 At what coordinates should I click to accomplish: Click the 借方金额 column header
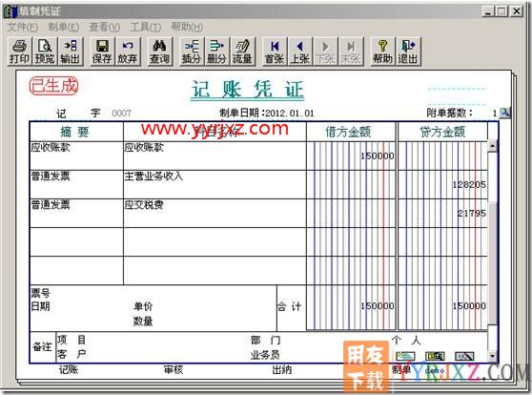(348, 132)
